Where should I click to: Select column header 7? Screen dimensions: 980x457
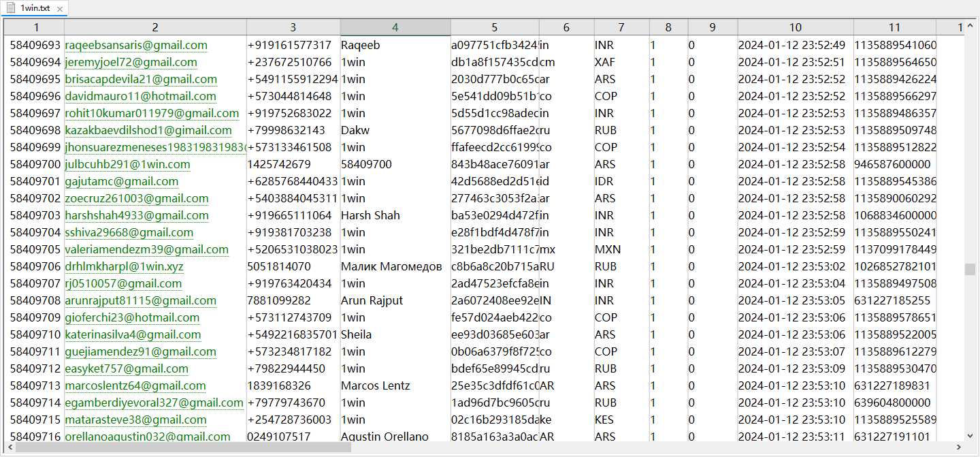click(621, 27)
